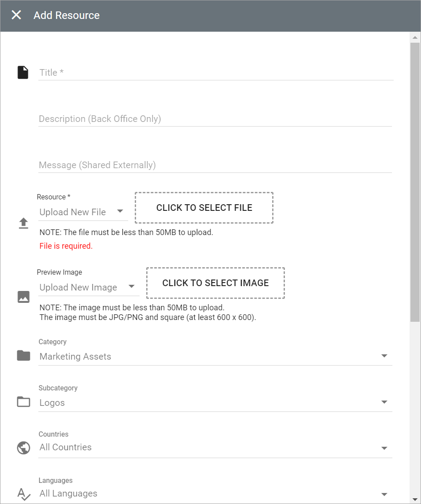Click the globe icon beside Countries

tap(23, 448)
